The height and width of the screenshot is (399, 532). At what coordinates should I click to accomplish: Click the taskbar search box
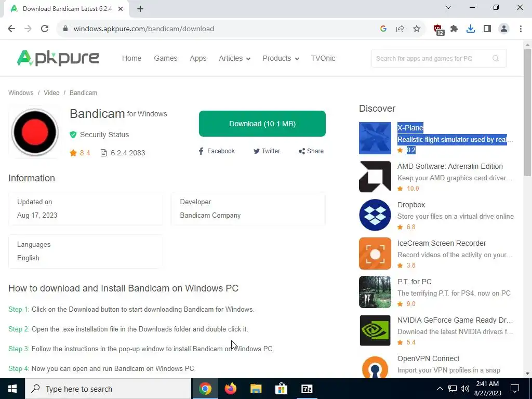tap(108, 389)
